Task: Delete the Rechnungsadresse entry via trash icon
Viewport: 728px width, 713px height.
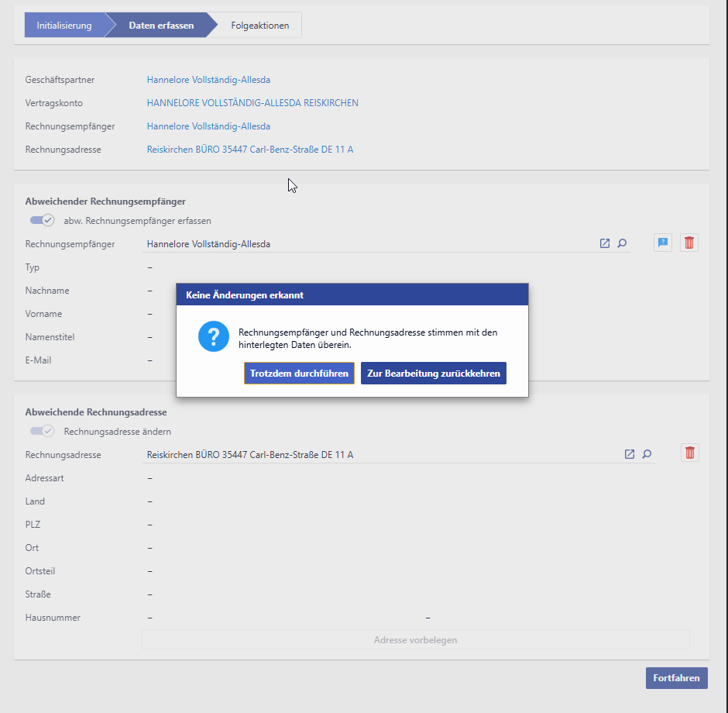Action: pos(689,453)
